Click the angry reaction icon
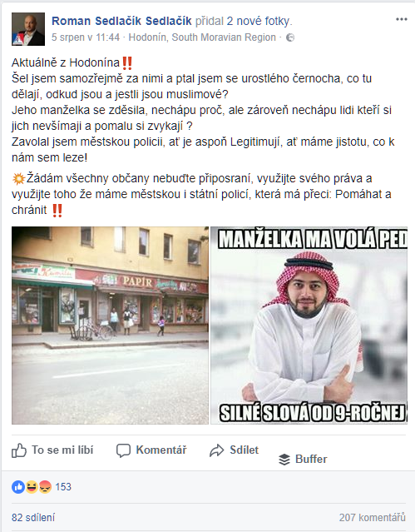 [45, 487]
